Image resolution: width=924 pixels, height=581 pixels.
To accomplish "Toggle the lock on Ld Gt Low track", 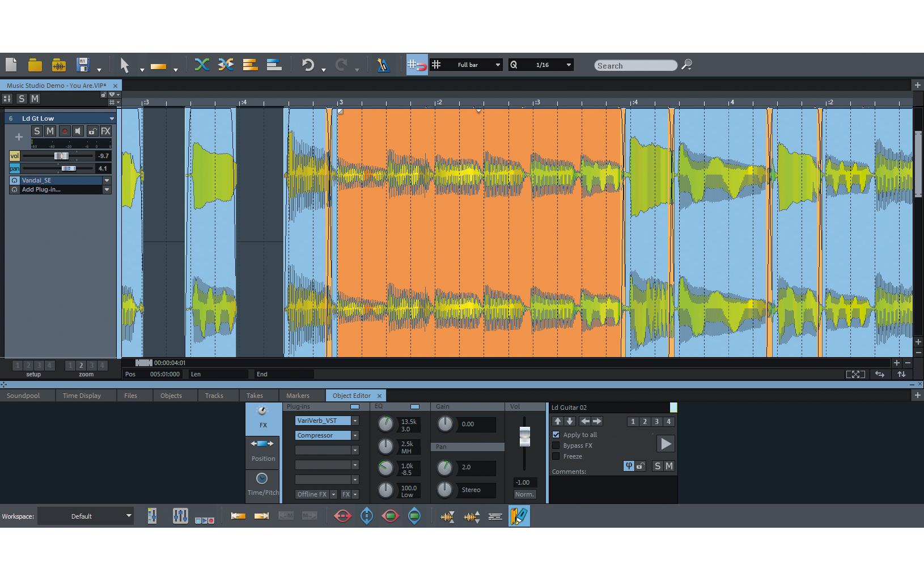I will [x=92, y=131].
